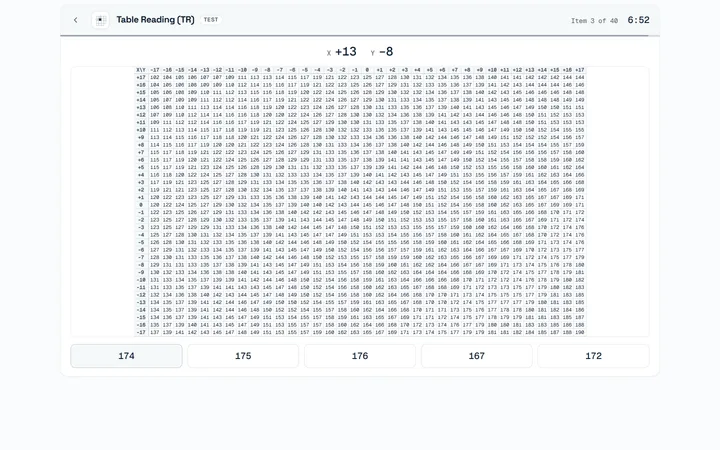Click cell 137 in row -17, column -17
This screenshot has height=450, width=720.
pyautogui.click(x=155, y=332)
